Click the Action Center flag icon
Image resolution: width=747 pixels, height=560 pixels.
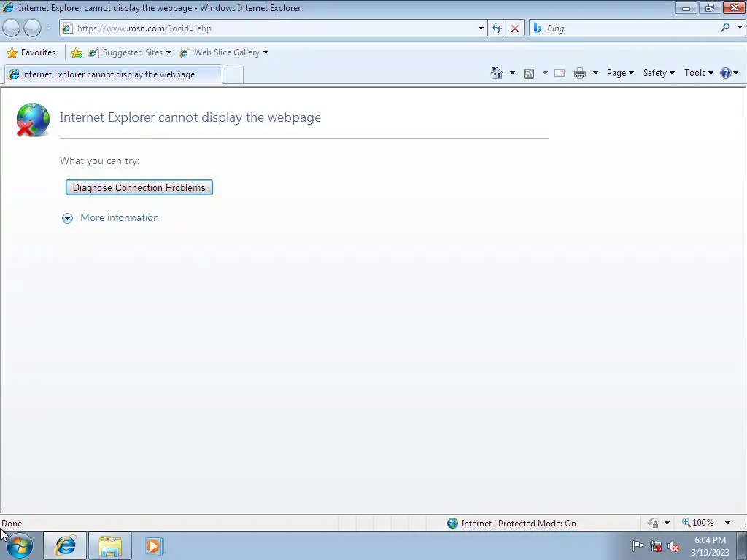click(638, 546)
